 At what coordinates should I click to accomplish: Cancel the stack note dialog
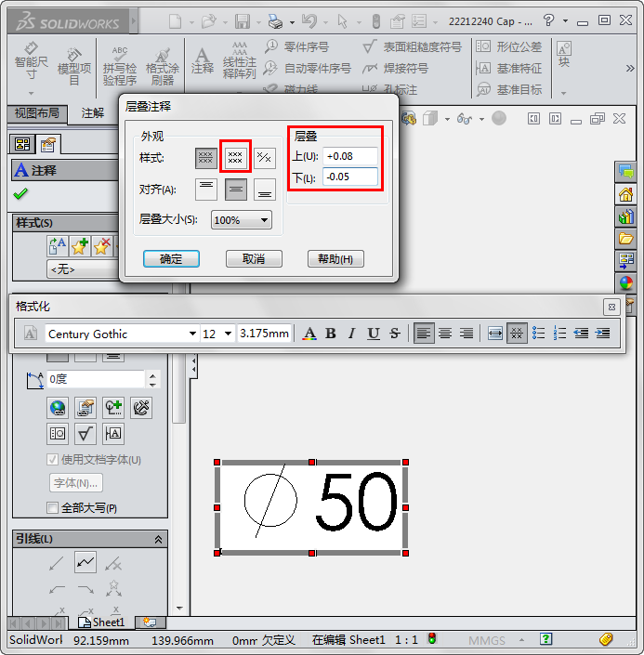pyautogui.click(x=254, y=259)
